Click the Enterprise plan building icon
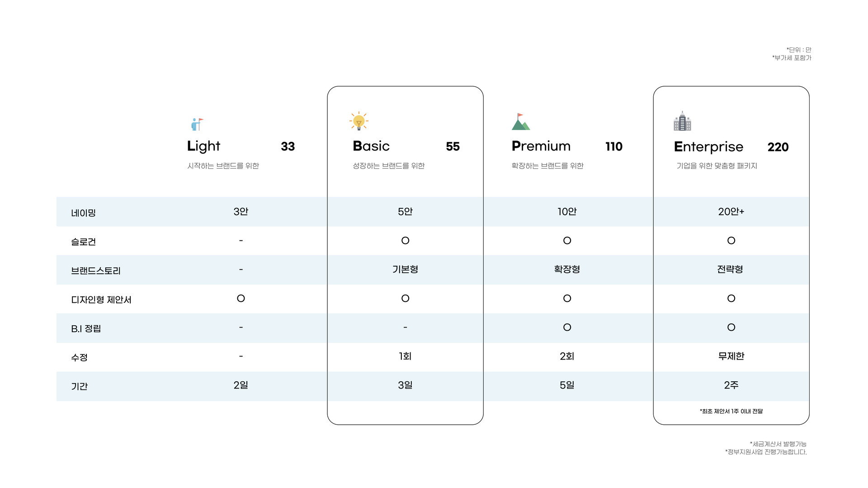 point(682,121)
